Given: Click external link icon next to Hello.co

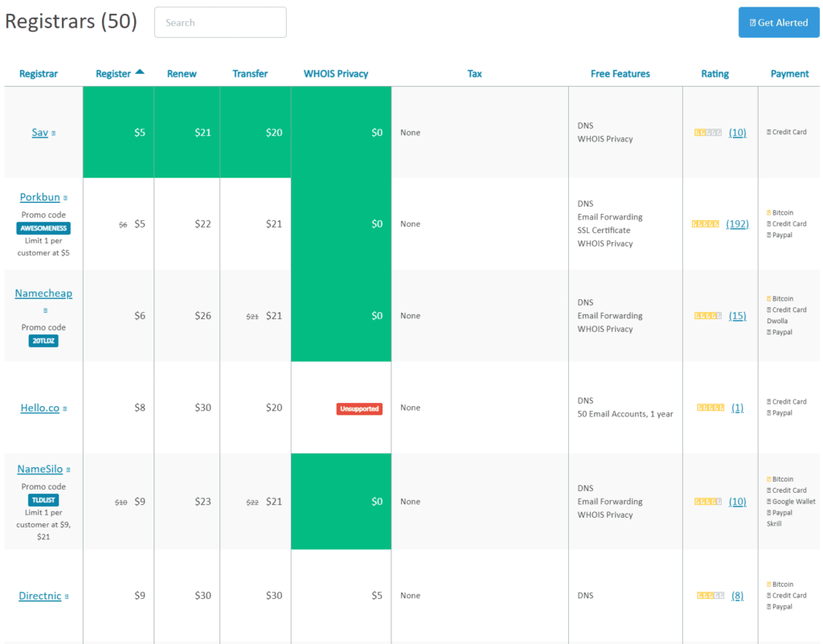Looking at the screenshot, I should pos(65,408).
